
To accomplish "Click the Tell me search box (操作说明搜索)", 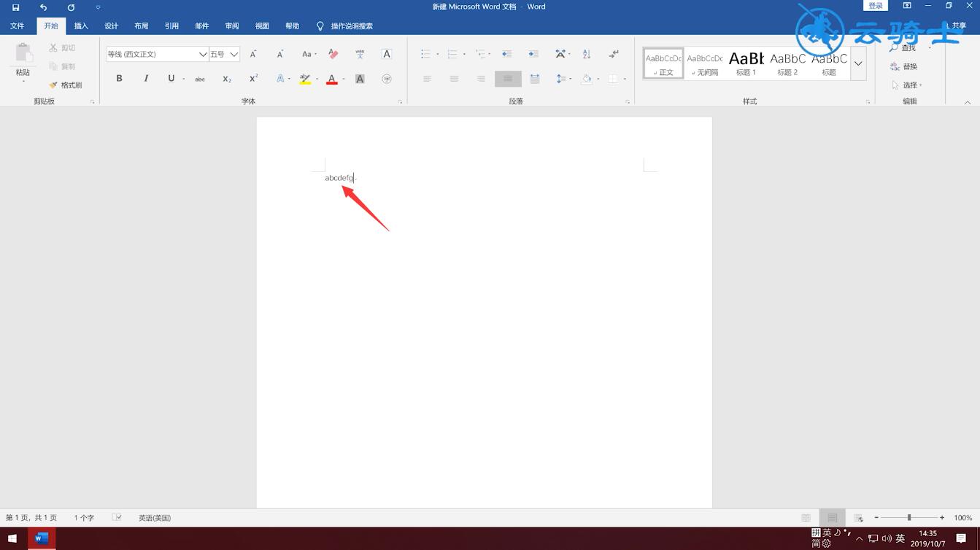I will tap(351, 26).
